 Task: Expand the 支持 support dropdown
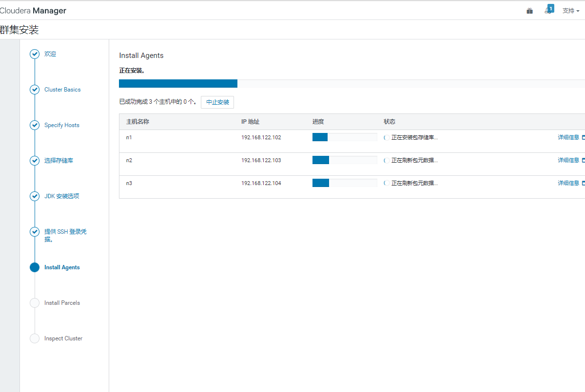(x=571, y=11)
